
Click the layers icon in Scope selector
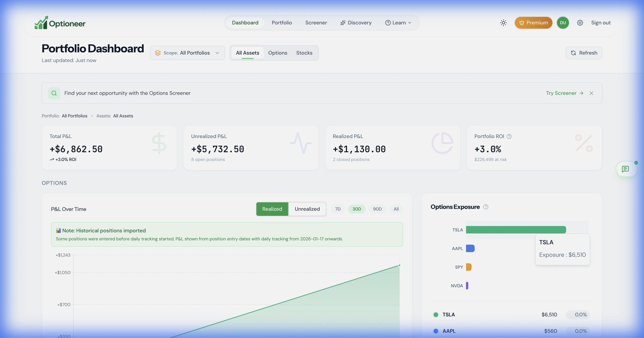point(158,53)
